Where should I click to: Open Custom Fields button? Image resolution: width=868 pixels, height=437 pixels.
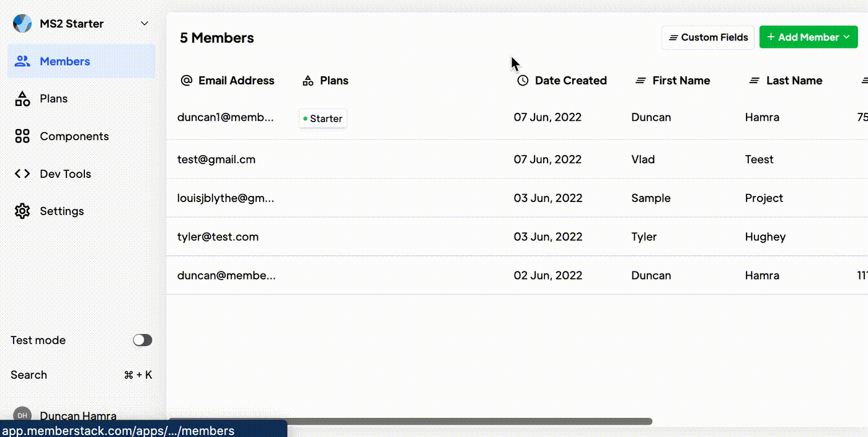pos(708,37)
